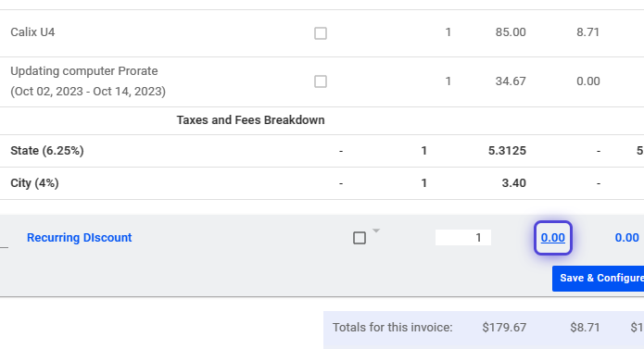This screenshot has height=349, width=644.
Task: Open dropdown arrow beside Recurring DIscount checkbox
Action: (x=376, y=231)
